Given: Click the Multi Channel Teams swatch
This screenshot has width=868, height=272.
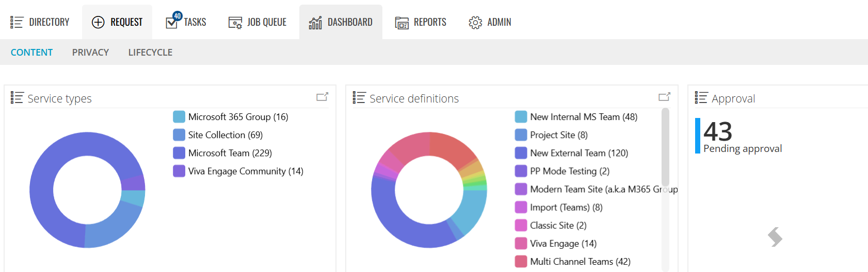Looking at the screenshot, I should point(521,261).
